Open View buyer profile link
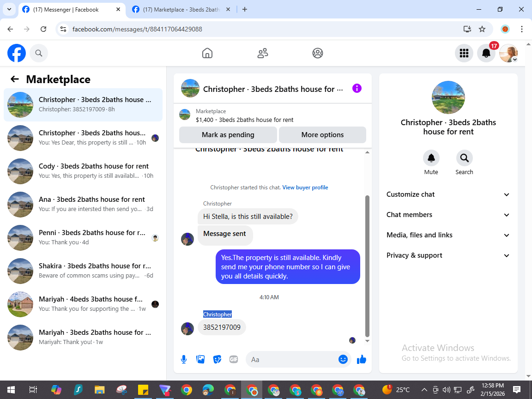 (x=305, y=187)
